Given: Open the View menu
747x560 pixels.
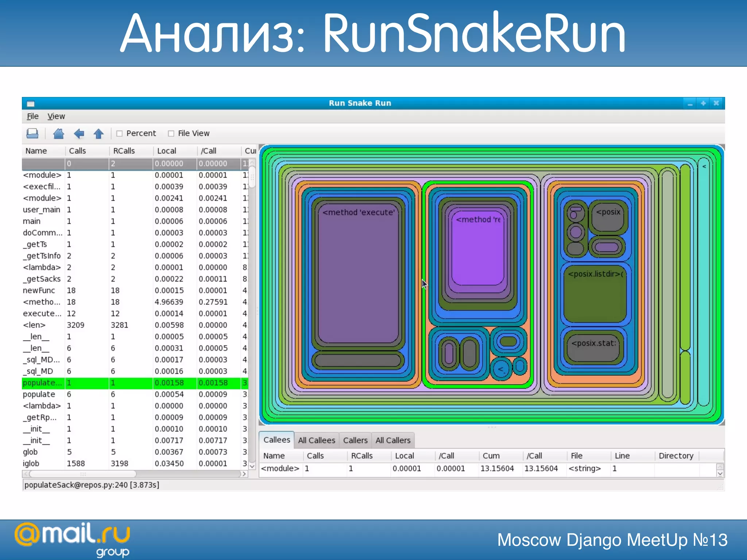Looking at the screenshot, I should pos(56,116).
